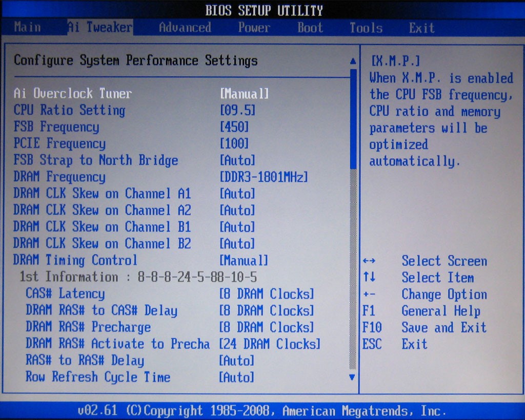The width and height of the screenshot is (525, 420).
Task: Select RAS# to RAS# Delay label
Action: pos(85,360)
